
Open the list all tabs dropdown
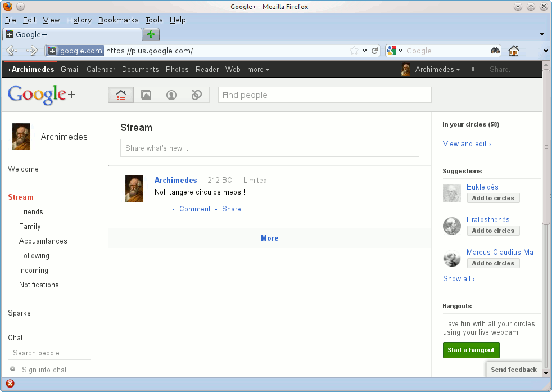(542, 34)
